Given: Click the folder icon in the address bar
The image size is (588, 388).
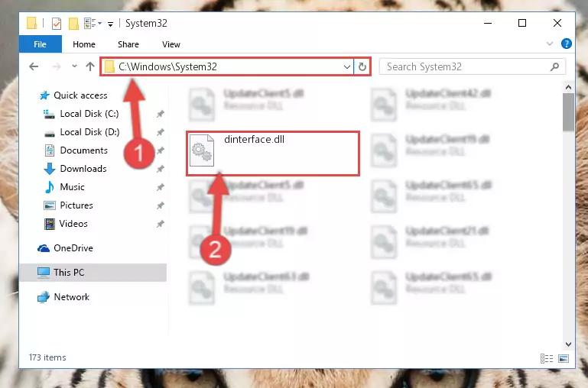Looking at the screenshot, I should click(109, 66).
